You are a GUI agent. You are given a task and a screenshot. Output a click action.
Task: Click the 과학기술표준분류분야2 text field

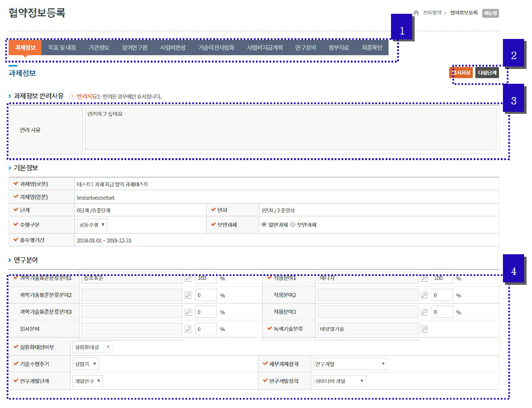pyautogui.click(x=132, y=295)
